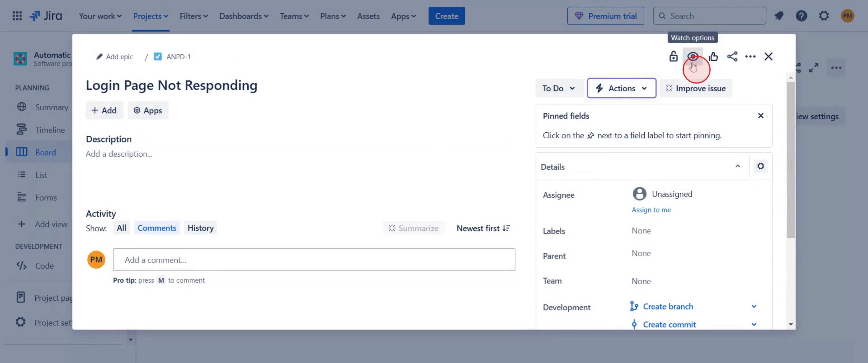The image size is (868, 363).
Task: Click the thumbs-up vote icon
Action: (713, 56)
